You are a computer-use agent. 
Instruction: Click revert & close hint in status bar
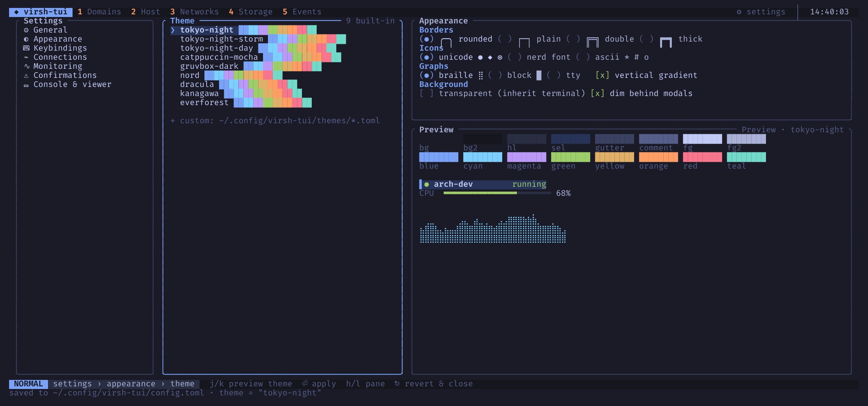[433, 384]
